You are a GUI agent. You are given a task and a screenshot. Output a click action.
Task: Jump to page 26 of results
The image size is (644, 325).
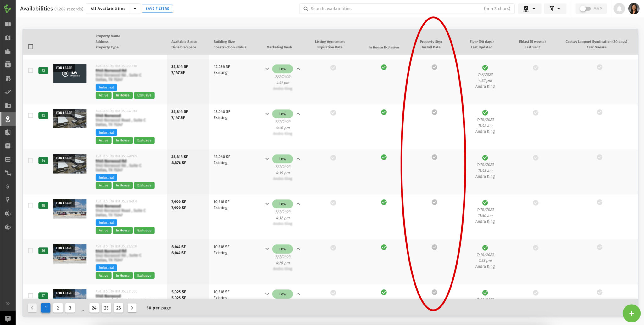tap(119, 308)
